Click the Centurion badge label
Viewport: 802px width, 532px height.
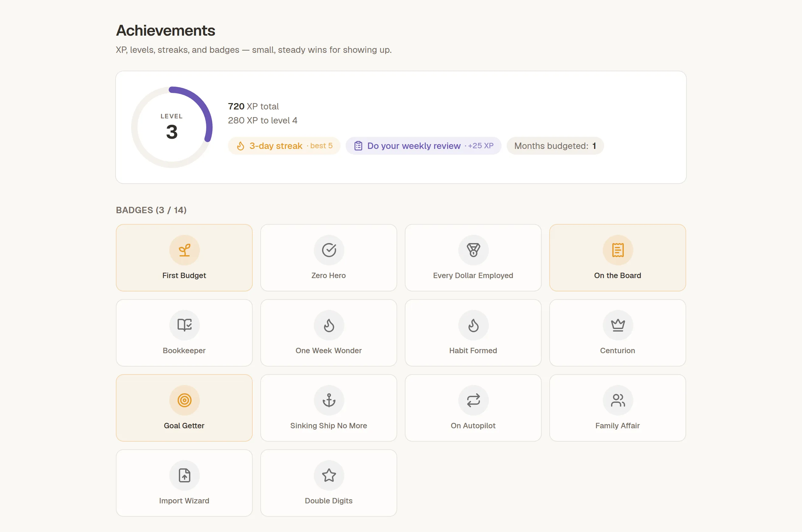coord(618,351)
